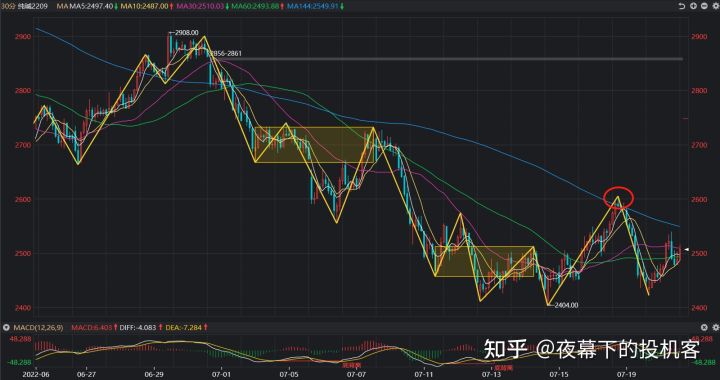This screenshot has width=720, height=380.
Task: Click the 纯碱2209 contract name
Action: pyautogui.click(x=33, y=6)
